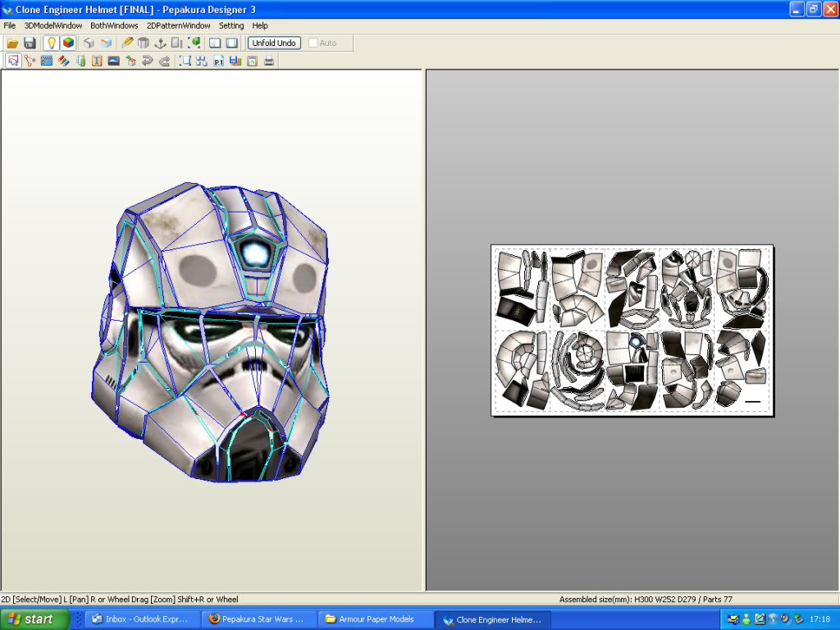Switch to Inbox - Outlook Express taskbar button
840x630 pixels.
pyautogui.click(x=143, y=619)
